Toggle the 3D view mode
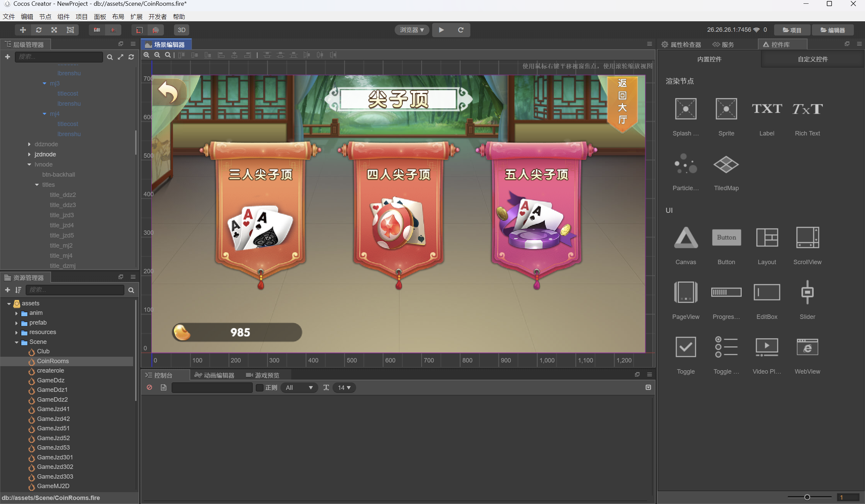 pos(181,30)
